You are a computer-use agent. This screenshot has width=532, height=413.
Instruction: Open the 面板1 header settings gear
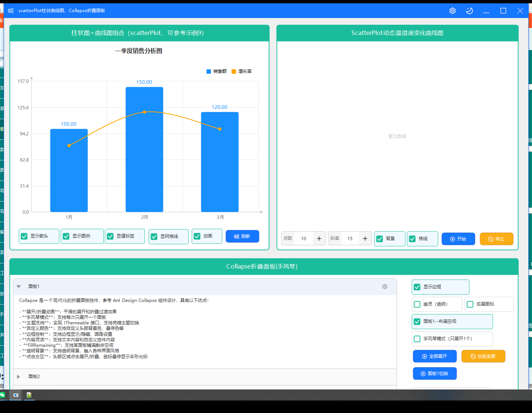385,286
